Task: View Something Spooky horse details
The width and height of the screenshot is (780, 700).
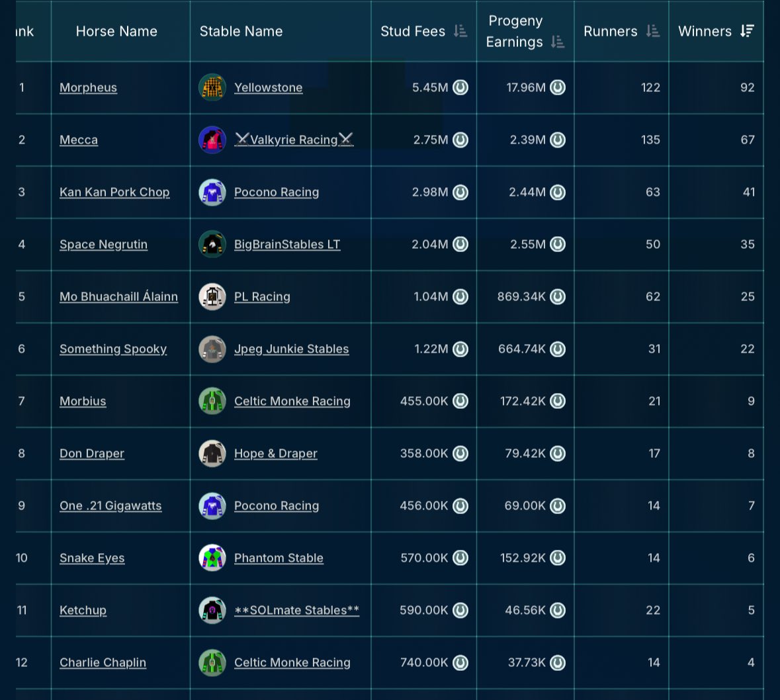Action: click(113, 349)
